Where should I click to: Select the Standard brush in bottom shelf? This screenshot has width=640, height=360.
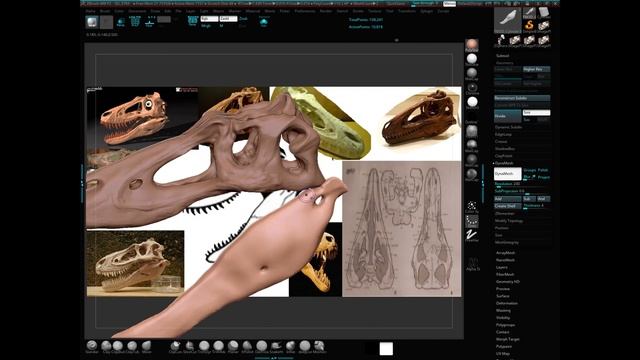[92, 346]
